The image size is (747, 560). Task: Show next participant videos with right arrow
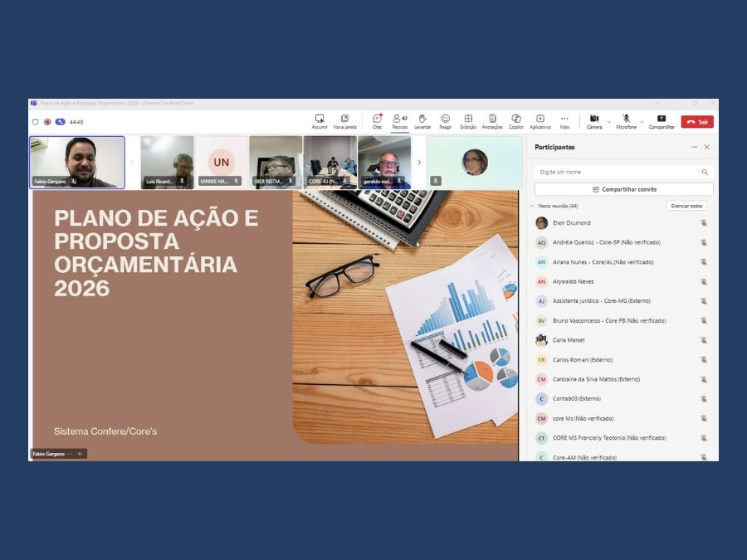tap(419, 163)
